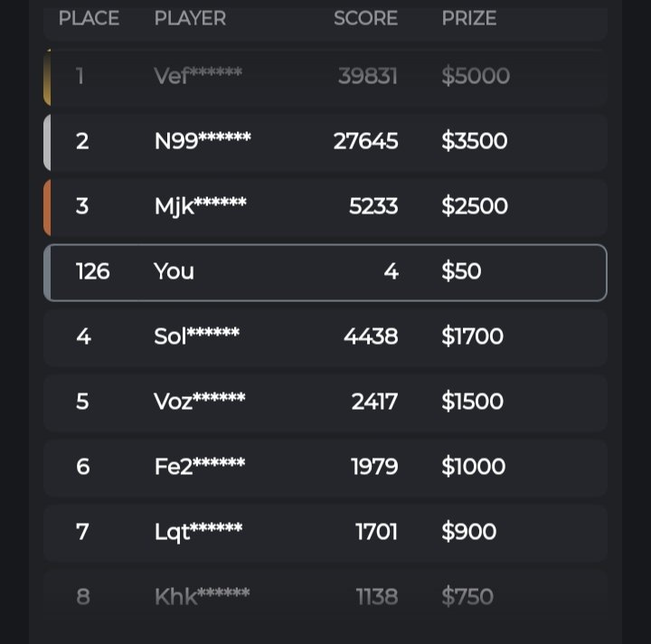
Task: Open Mjk****** player entry
Action: point(200,206)
